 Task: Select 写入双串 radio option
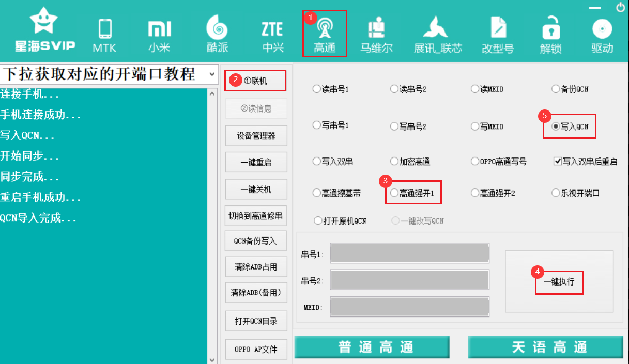point(333,162)
